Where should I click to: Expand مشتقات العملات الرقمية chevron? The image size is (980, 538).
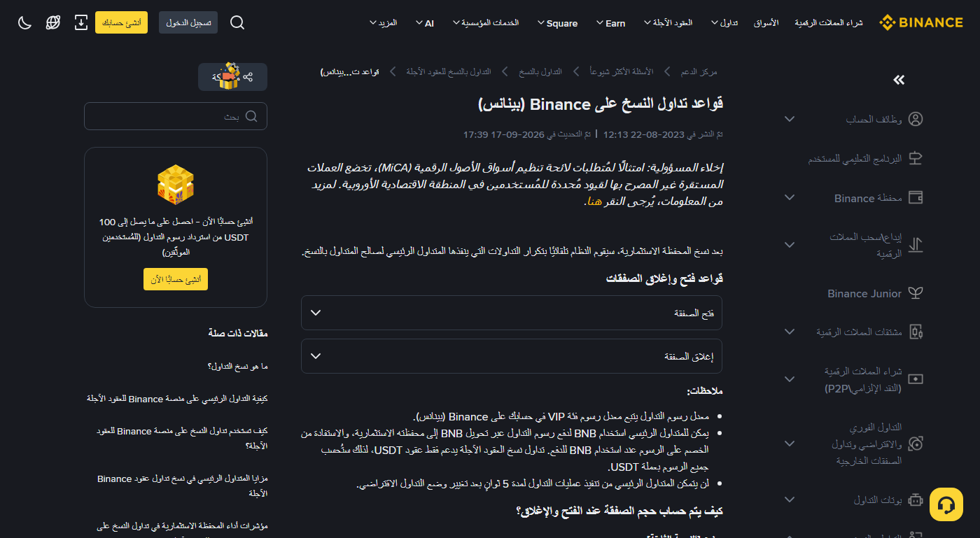click(790, 332)
